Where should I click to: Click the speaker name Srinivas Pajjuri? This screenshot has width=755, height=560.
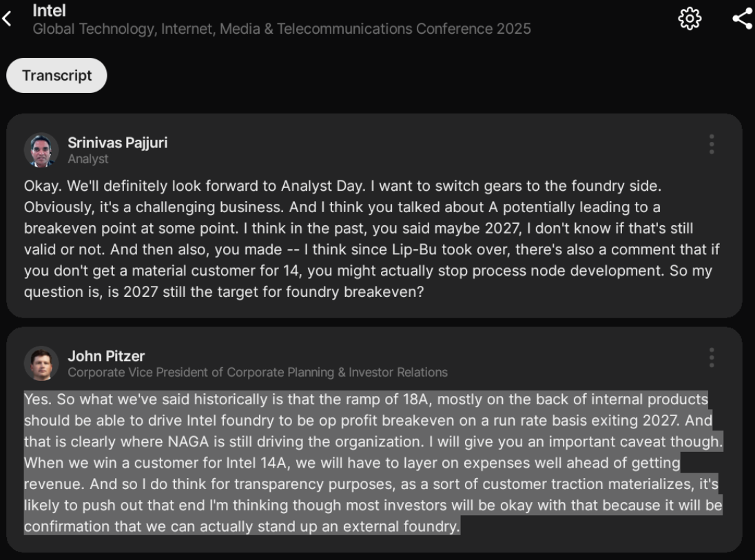117,143
